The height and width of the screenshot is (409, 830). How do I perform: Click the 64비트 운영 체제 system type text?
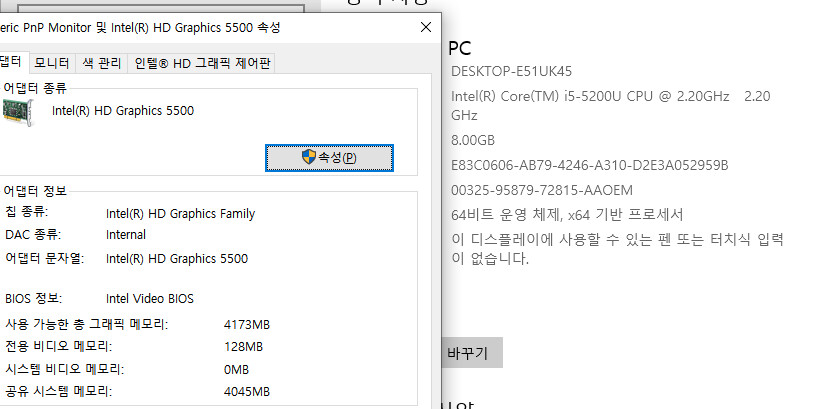pos(567,215)
